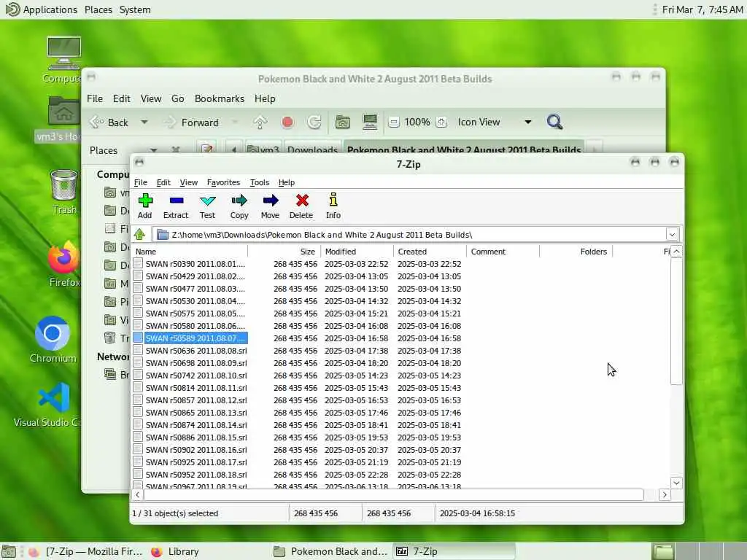Open the 7-Zip Favorites menu
Image resolution: width=747 pixels, height=560 pixels.
(x=223, y=182)
